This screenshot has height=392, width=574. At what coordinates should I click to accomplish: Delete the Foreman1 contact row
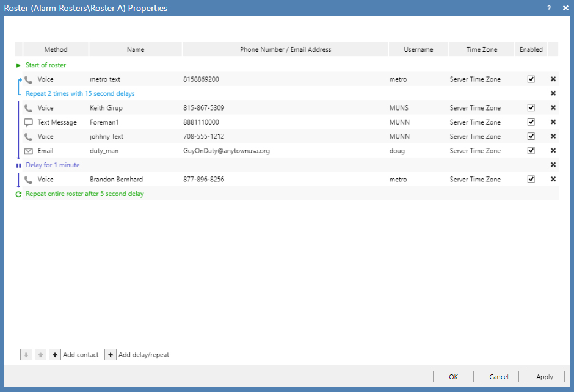(553, 122)
